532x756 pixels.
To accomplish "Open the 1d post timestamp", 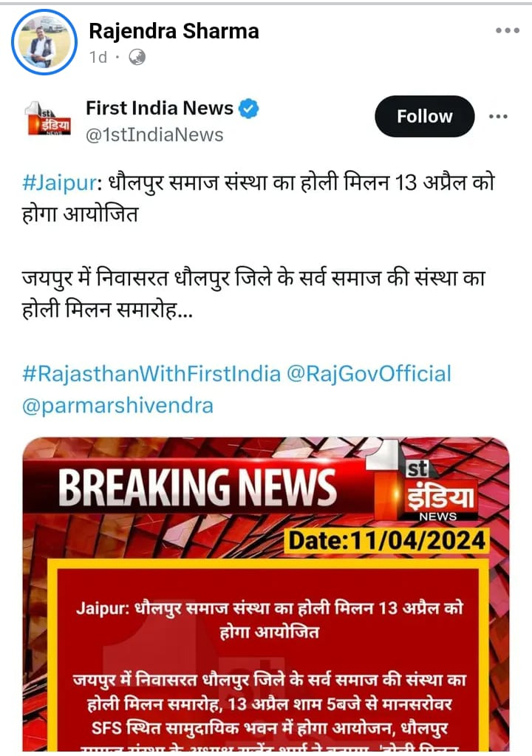I will pos(98,58).
